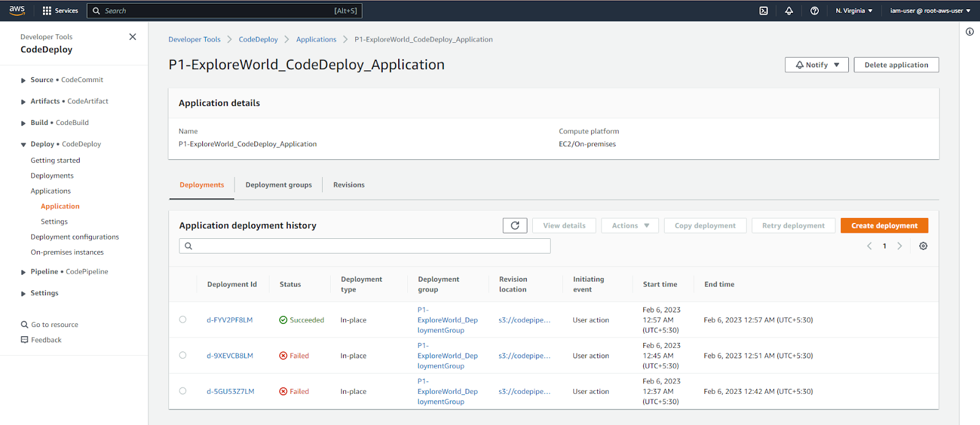Viewport: 980px width, 425px height.
Task: Open the notifications bell in top bar
Action: coord(789,10)
